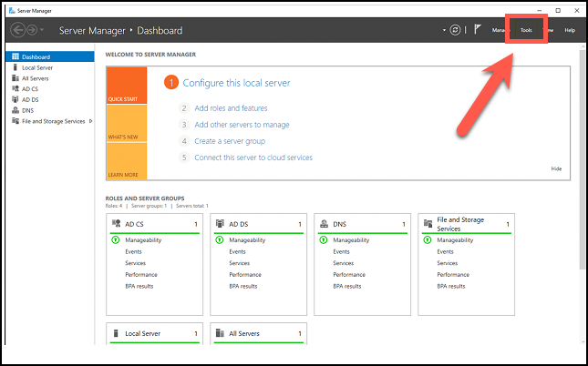Click the AD DS tile icon
Viewport: 588px width, 366px height.
[x=220, y=224]
